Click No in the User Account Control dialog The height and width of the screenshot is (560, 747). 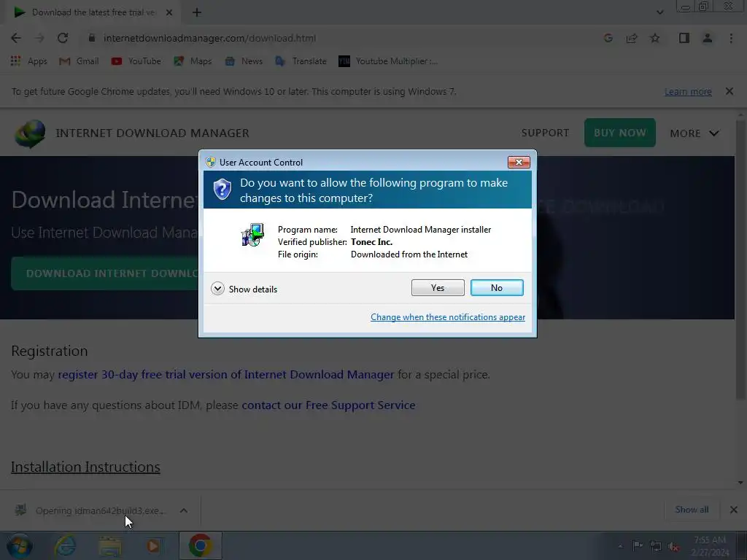[497, 287]
